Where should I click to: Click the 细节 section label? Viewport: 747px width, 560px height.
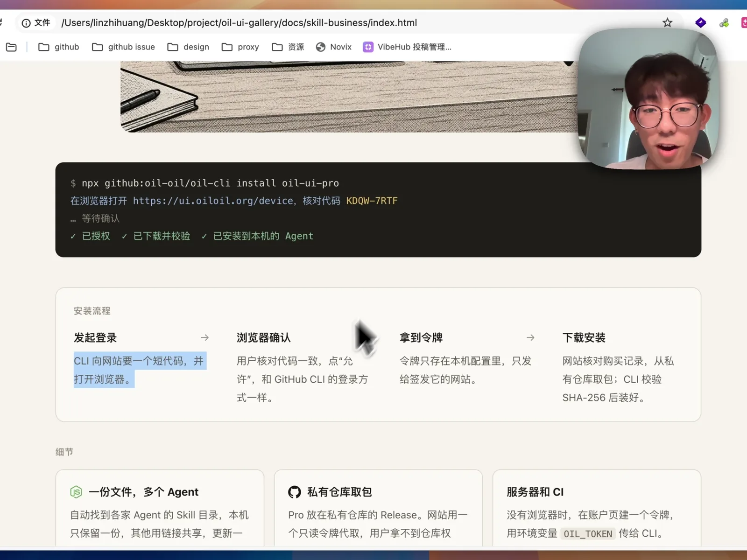tap(64, 452)
